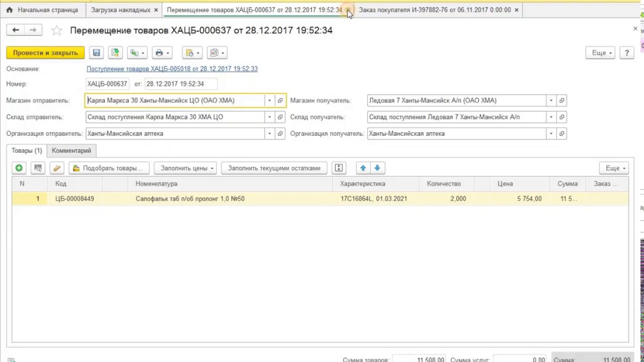This screenshot has height=362, width=644.
Task: Select the Товары (1) tab
Action: coord(27,151)
